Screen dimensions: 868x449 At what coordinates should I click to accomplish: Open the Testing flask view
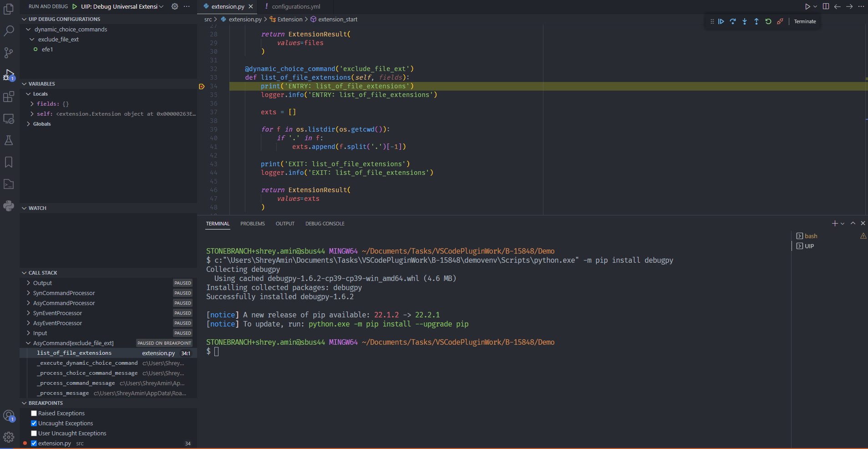[9, 140]
